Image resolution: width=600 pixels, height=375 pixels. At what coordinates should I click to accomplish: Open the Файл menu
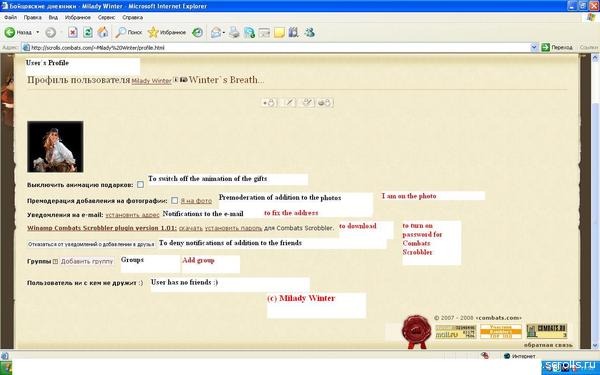pyautogui.click(x=10, y=18)
